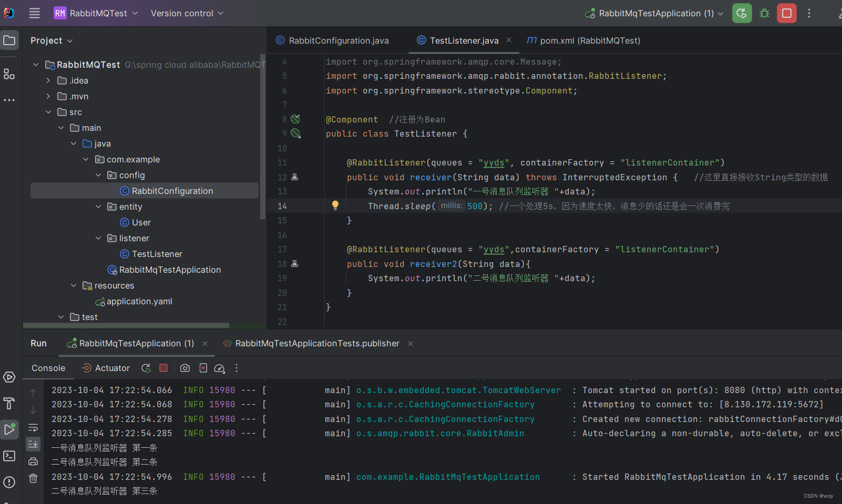Image resolution: width=842 pixels, height=504 pixels.
Task: Open the Build hammer tool window
Action: (9, 403)
